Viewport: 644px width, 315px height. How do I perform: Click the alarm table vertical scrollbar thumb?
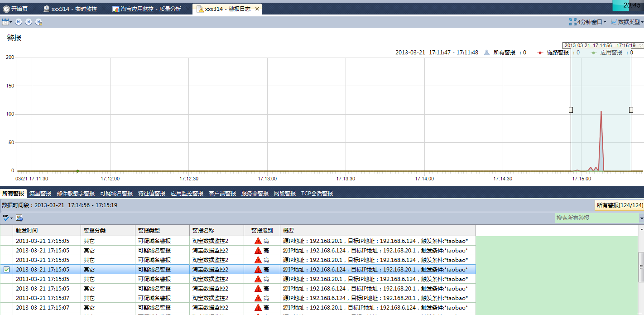[x=641, y=267]
